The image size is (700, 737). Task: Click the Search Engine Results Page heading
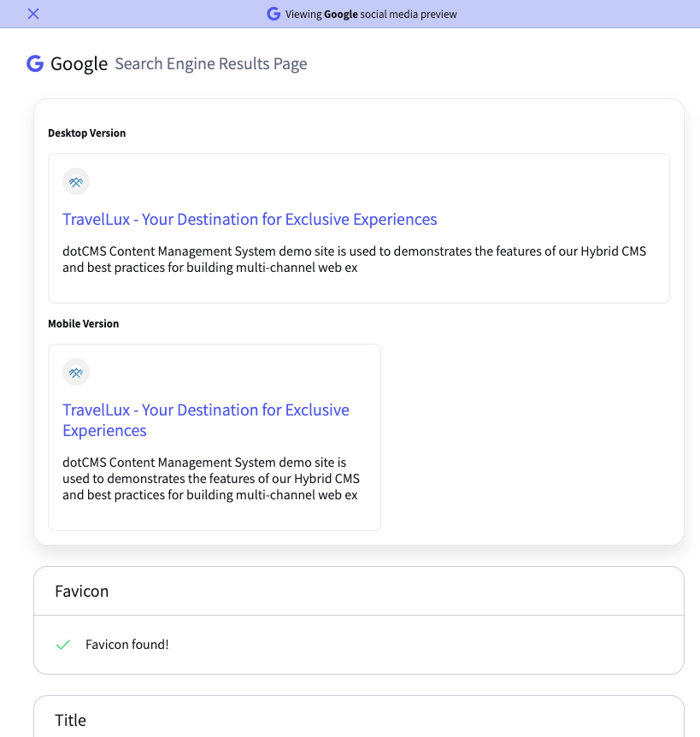[x=211, y=64]
